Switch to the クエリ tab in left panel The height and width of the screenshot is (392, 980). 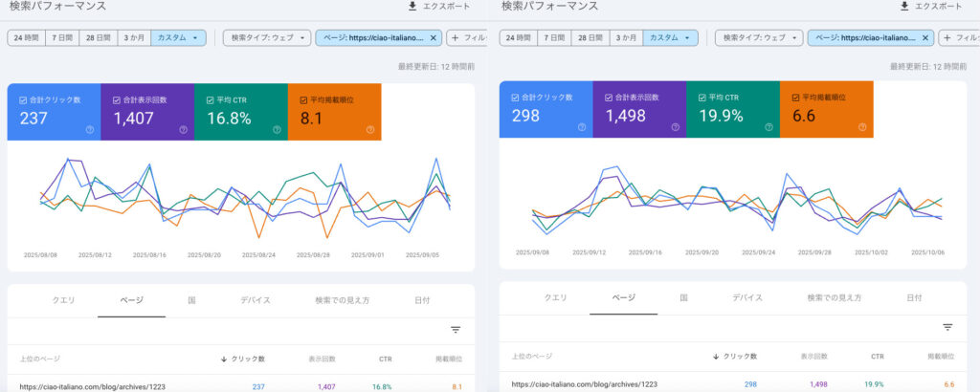[64, 300]
